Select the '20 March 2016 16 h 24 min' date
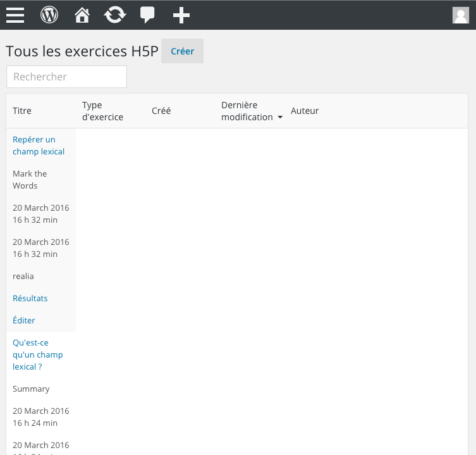The width and height of the screenshot is (476, 455). tap(41, 416)
